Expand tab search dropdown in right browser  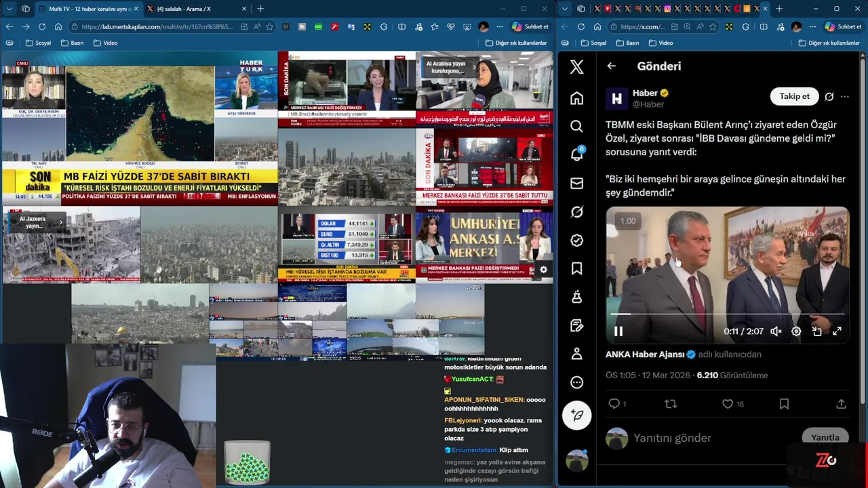564,9
